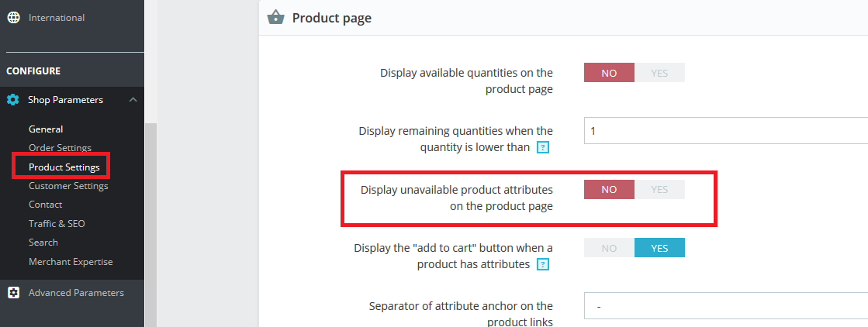Click help icon beside remaining quantities label

(543, 147)
